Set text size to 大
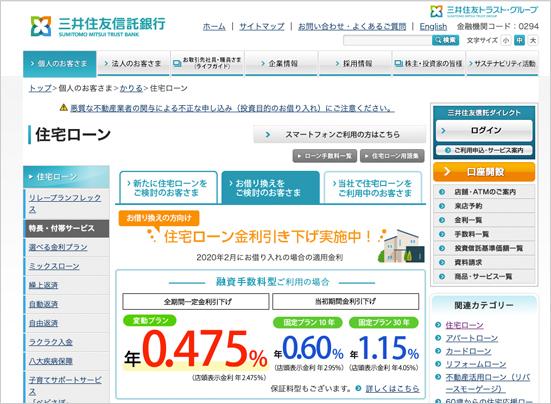Viewport: 551px width, 404px height. coord(533,40)
